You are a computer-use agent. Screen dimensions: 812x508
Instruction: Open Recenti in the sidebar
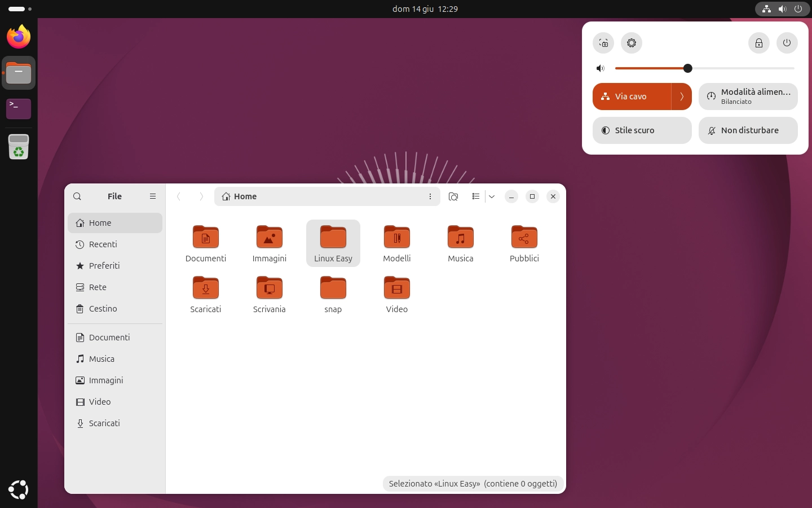click(115, 244)
